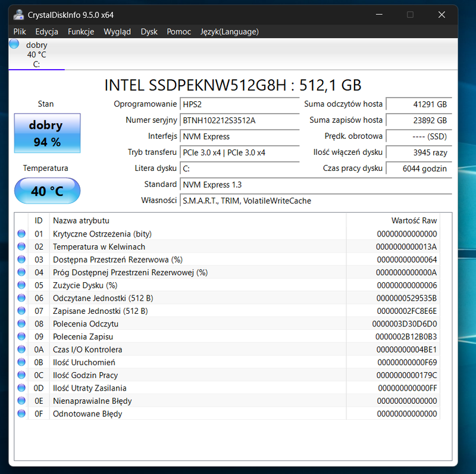The height and width of the screenshot is (474, 476).
Task: Select 'Zużycie Dysku (%)' attribute text
Action: pos(85,285)
